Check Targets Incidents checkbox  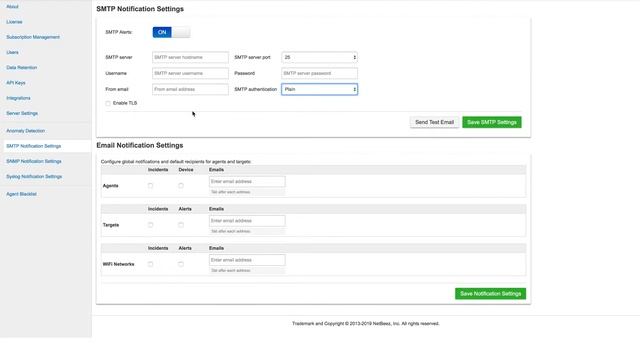pos(150,225)
